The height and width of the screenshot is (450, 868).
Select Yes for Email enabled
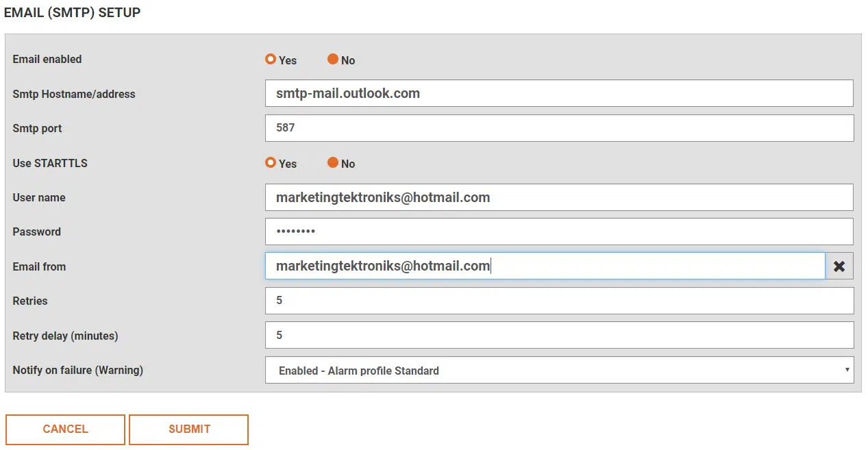(x=271, y=60)
